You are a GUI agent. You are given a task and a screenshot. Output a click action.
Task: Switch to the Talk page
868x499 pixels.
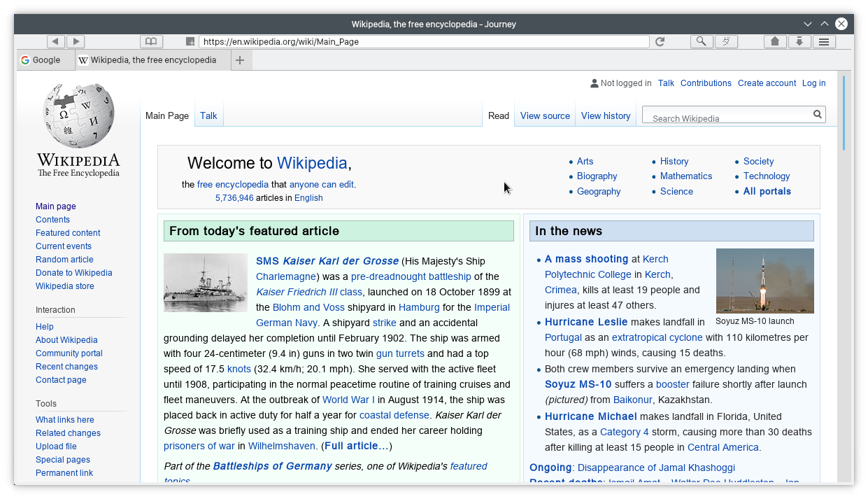208,115
